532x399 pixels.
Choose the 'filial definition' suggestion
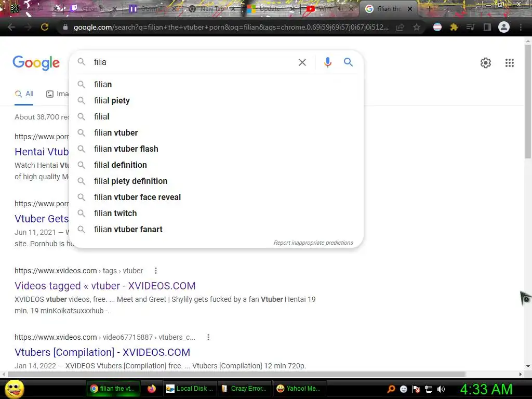click(217, 165)
